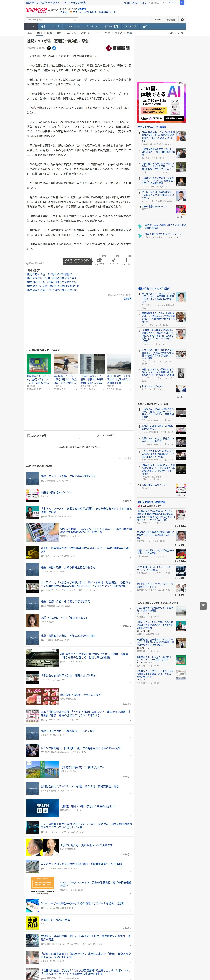Open the エキスパート navigation tab
The width and height of the screenshot is (210, 980).
(72, 27)
